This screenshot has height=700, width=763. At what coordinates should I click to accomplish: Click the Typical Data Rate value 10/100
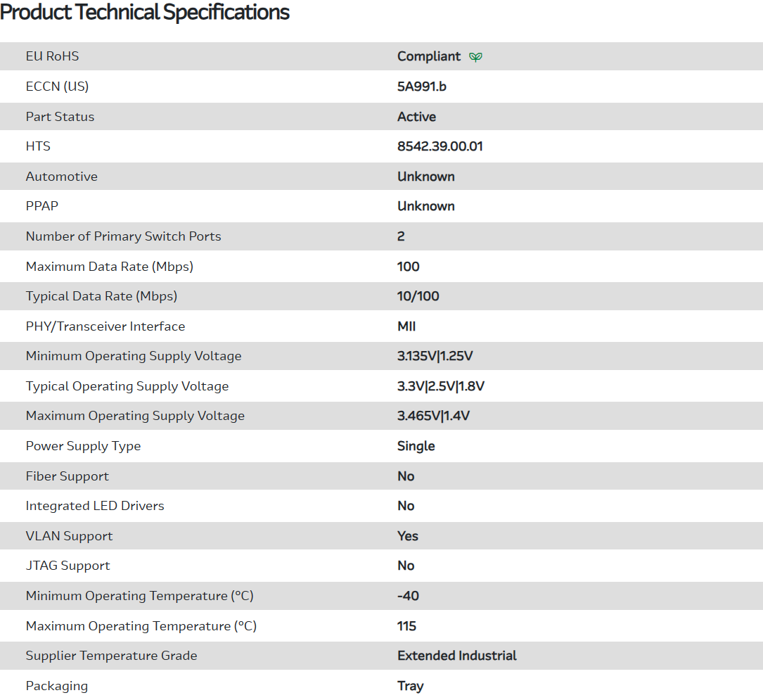coord(418,296)
